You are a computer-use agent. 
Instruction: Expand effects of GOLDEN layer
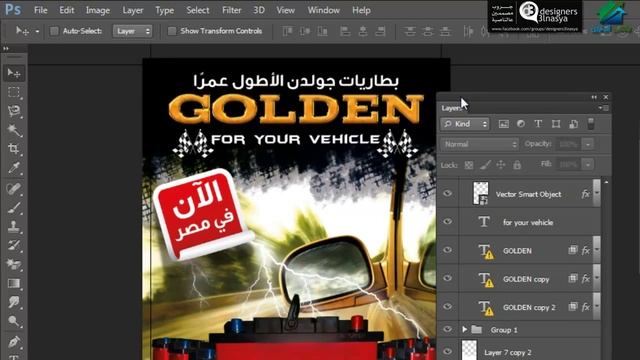point(597,250)
